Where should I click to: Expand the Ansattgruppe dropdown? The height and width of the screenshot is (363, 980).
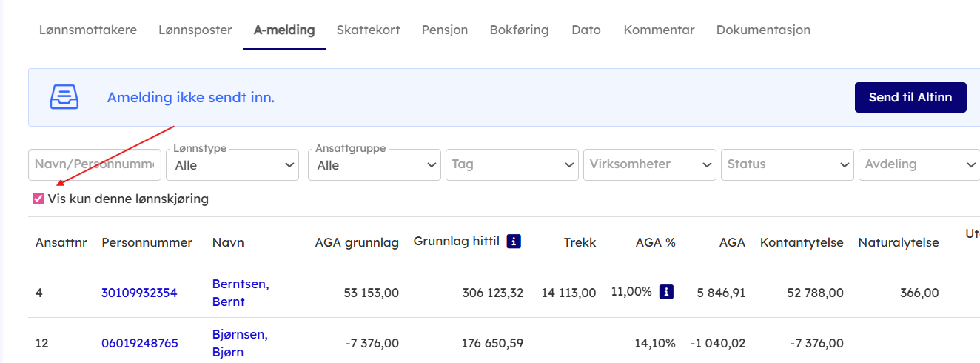tap(374, 165)
